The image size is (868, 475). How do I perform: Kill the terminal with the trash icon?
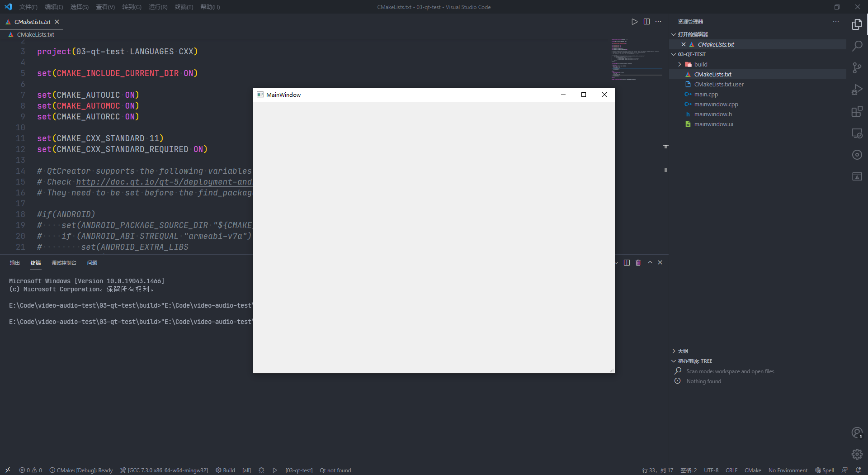[638, 262]
